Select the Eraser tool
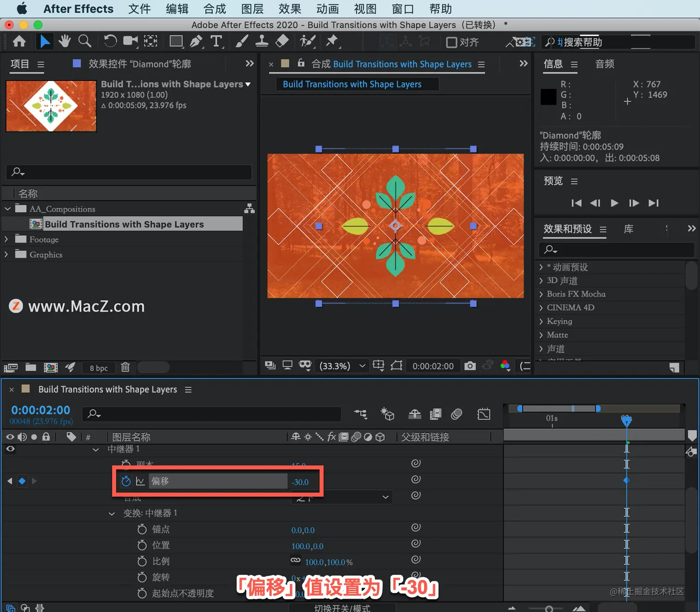The image size is (700, 612). point(282,41)
